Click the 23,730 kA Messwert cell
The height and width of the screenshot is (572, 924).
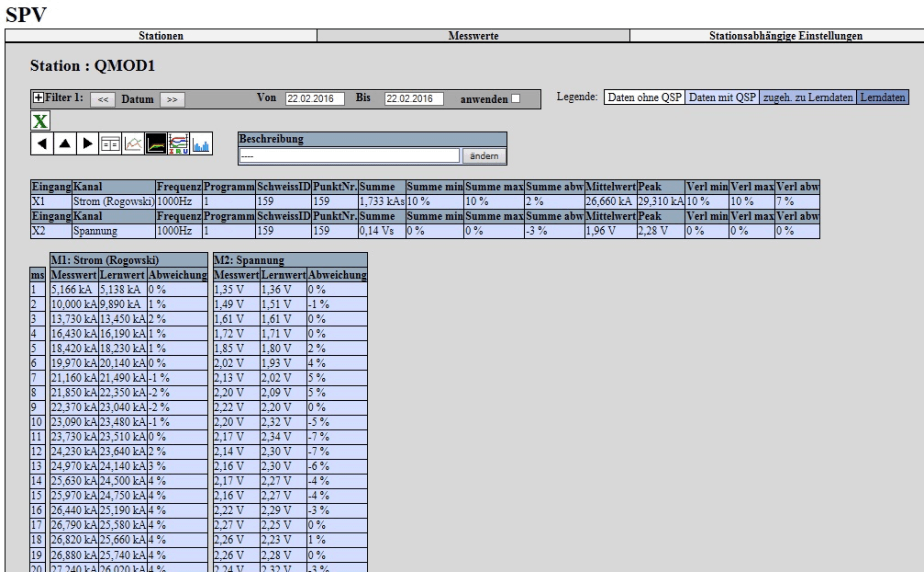(74, 436)
